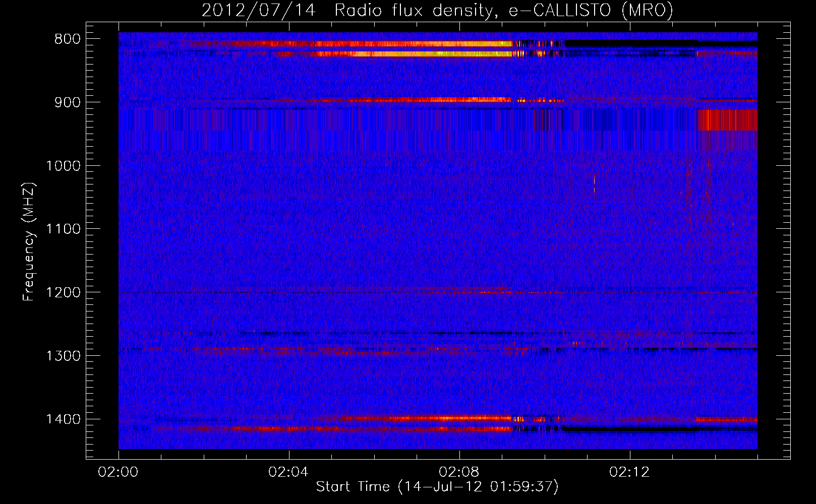Image resolution: width=816 pixels, height=504 pixels.
Task: Click the '800' frequency axis label
Action: point(67,39)
